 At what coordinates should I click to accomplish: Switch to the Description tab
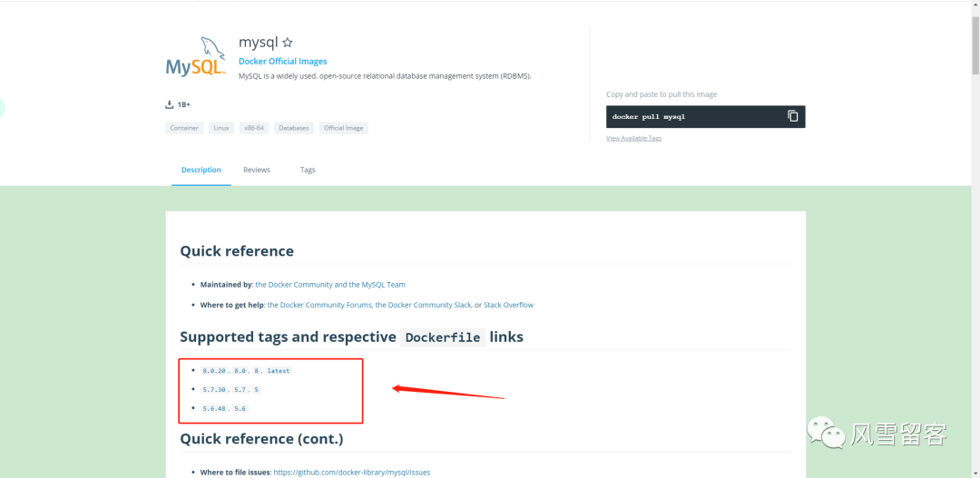point(201,170)
